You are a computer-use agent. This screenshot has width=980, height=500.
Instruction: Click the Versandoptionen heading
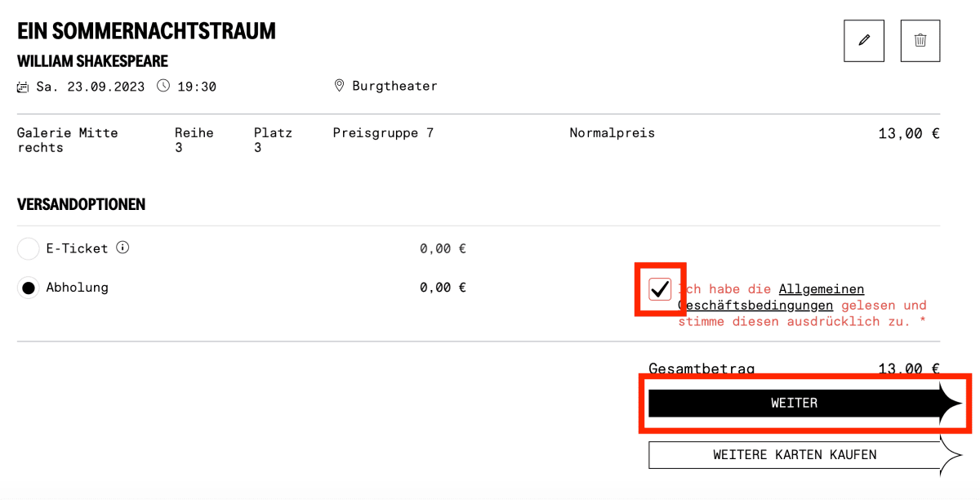tap(82, 204)
